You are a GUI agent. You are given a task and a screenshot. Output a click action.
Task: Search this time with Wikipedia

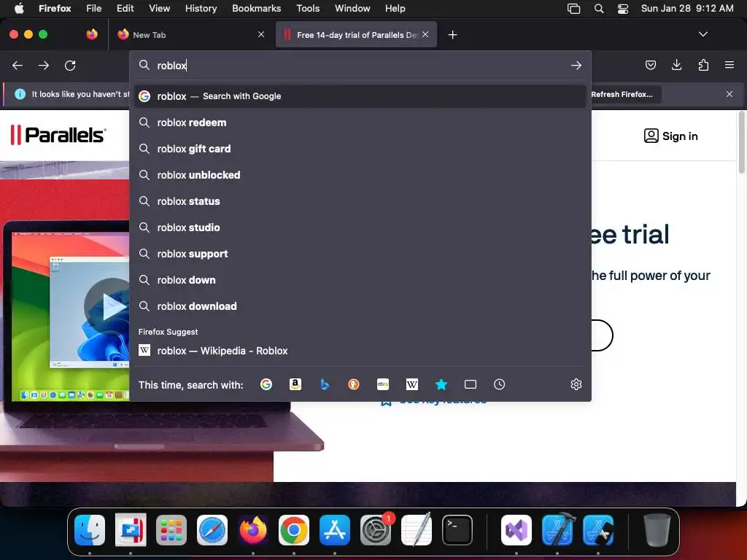pos(412,384)
